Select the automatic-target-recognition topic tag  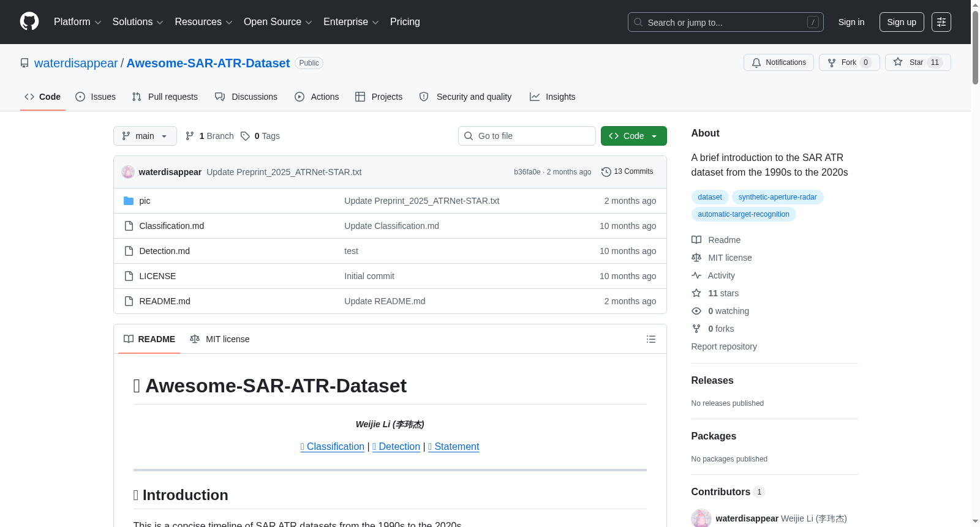744,214
